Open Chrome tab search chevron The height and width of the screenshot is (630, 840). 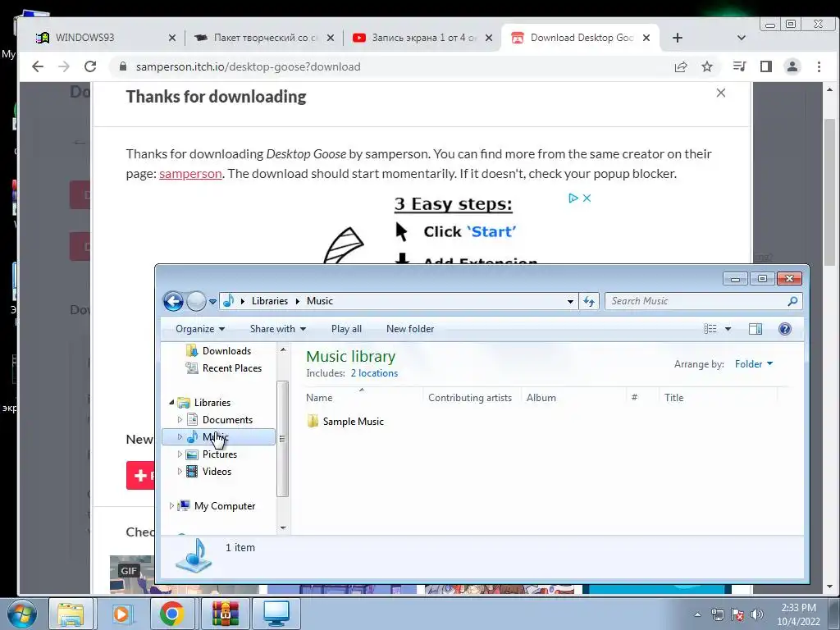(x=742, y=38)
